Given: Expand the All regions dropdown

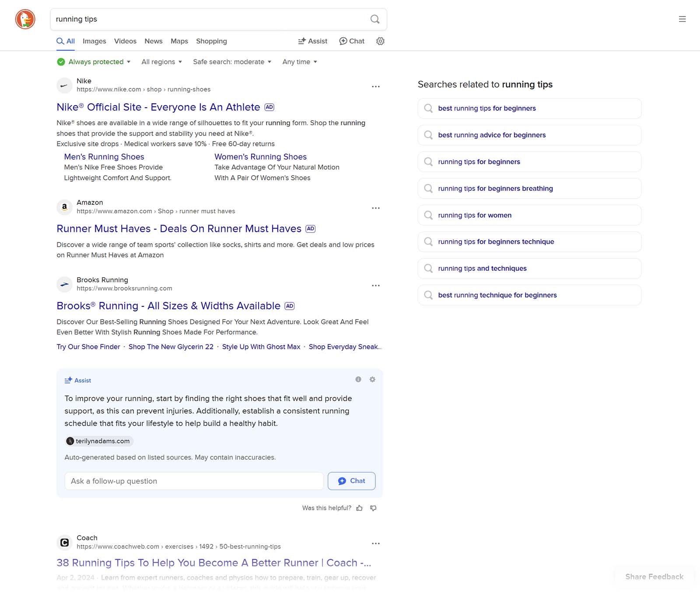Looking at the screenshot, I should click(x=161, y=62).
